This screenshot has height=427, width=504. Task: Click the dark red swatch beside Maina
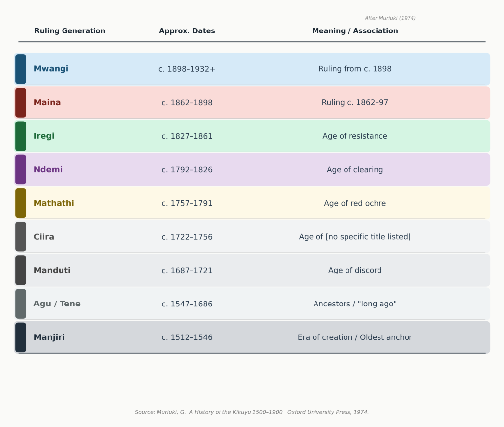pos(21,103)
